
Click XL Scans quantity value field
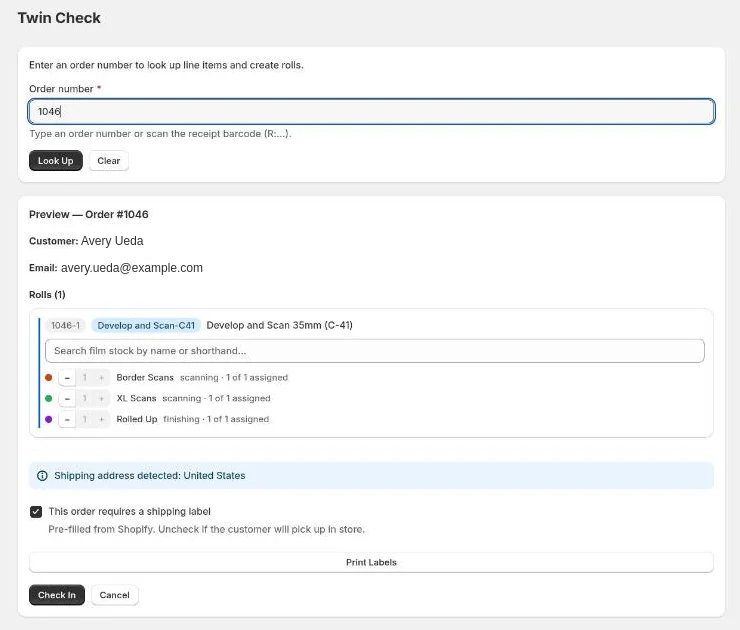pos(84,398)
